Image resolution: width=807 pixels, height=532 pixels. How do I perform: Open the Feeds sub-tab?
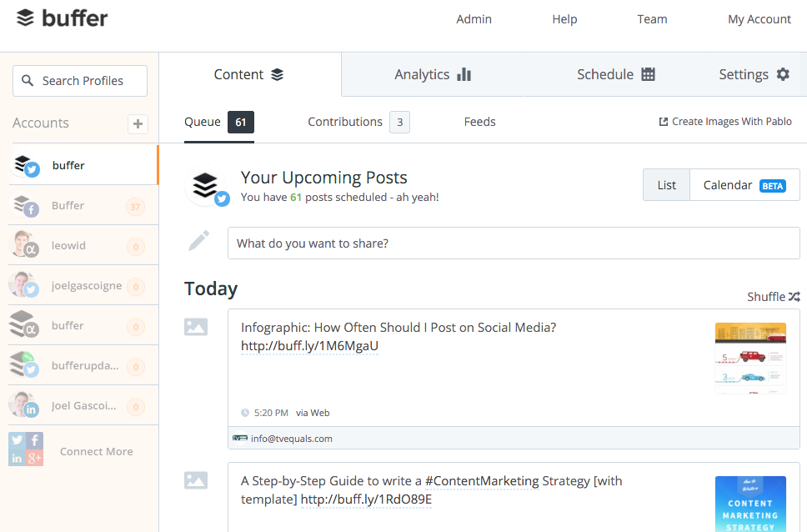coord(479,122)
